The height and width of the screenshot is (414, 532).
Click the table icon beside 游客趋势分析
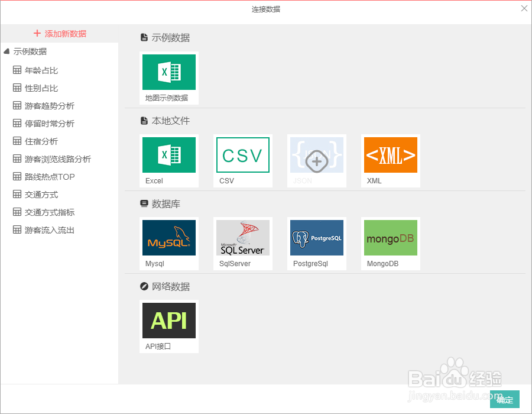coord(17,105)
